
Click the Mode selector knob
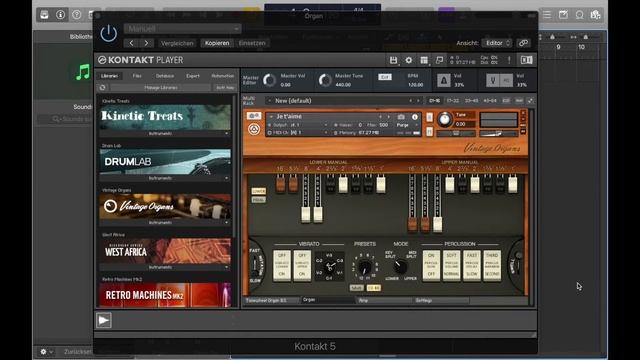(x=400, y=267)
